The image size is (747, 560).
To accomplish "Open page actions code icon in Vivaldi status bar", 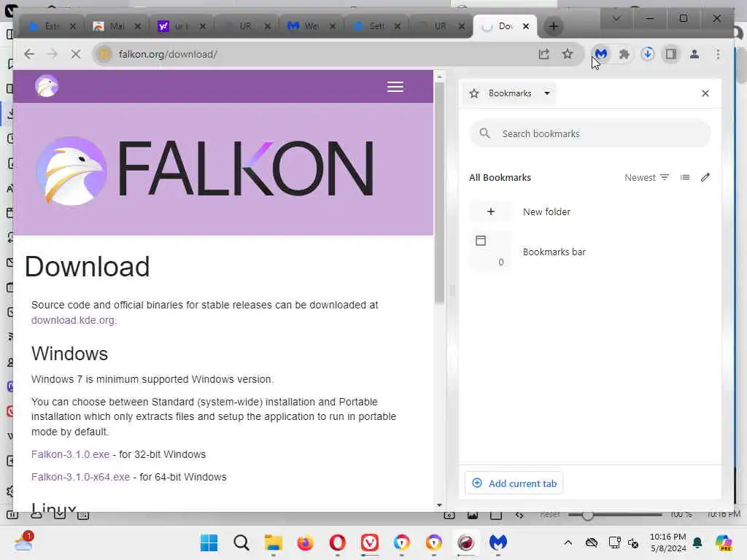I will [519, 516].
